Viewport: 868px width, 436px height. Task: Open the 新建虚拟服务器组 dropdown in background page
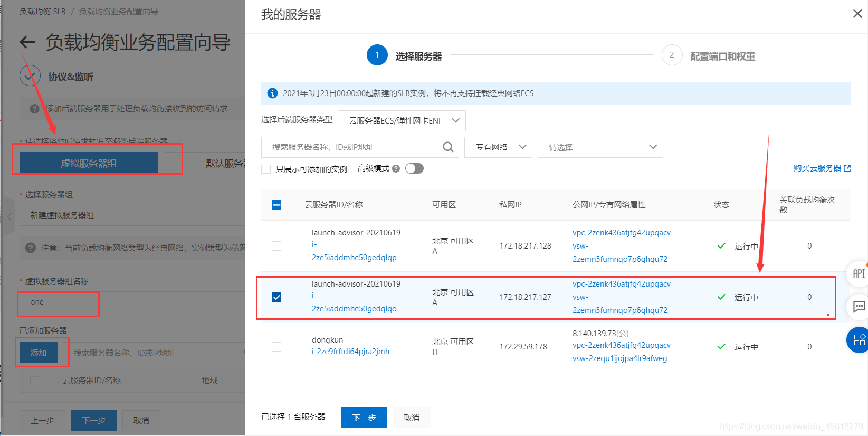pyautogui.click(x=132, y=215)
